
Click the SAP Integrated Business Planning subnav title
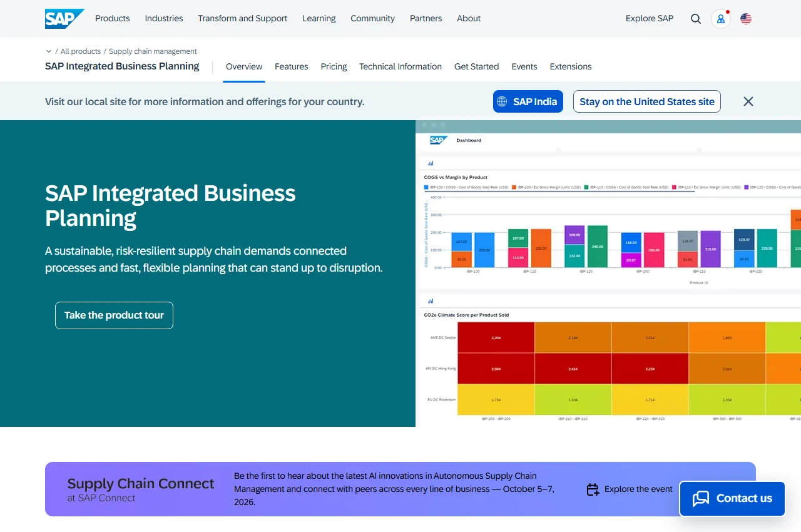pyautogui.click(x=122, y=66)
